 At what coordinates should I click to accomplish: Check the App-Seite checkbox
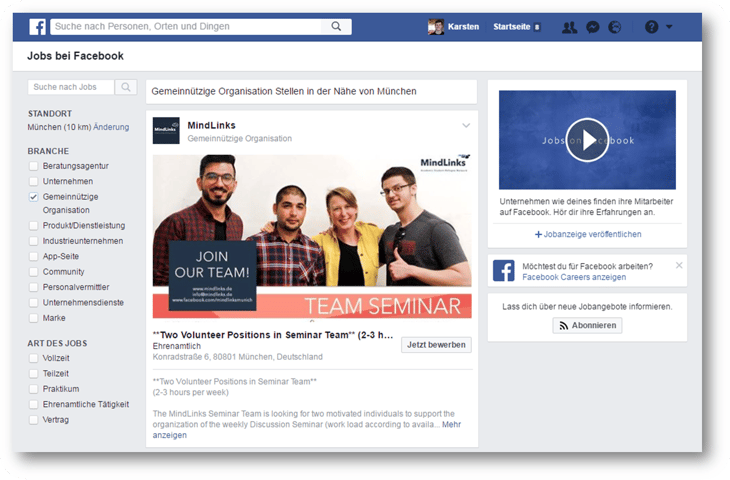tap(34, 257)
